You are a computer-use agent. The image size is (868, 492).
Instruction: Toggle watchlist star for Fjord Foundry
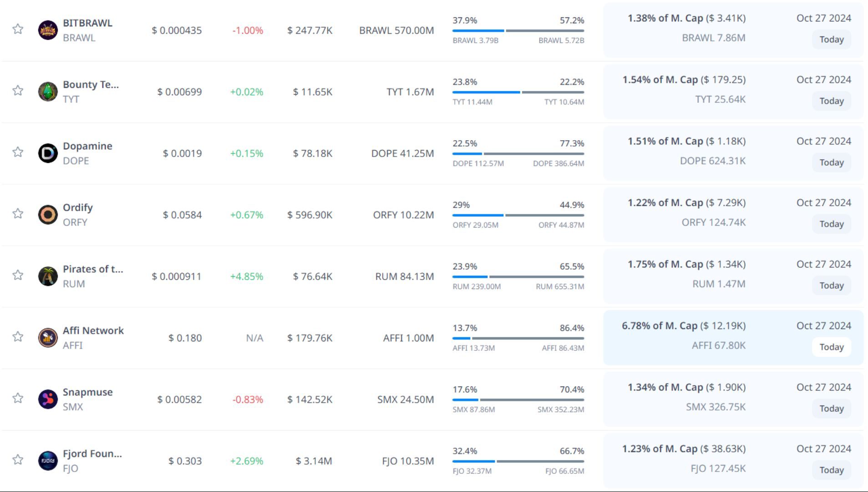coord(18,460)
